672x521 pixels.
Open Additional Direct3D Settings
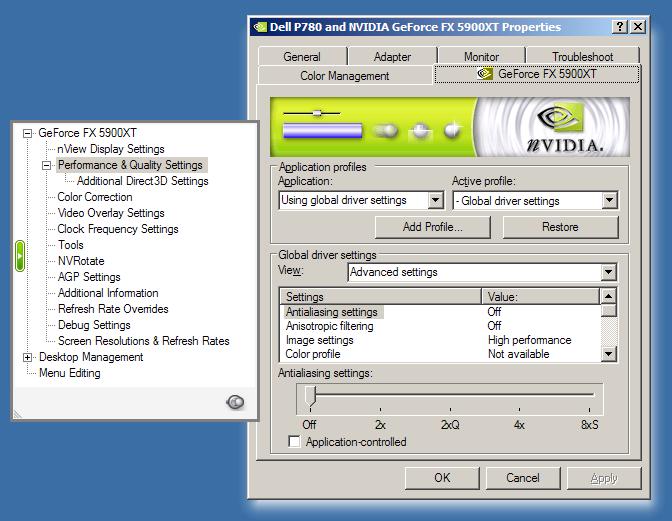point(143,181)
